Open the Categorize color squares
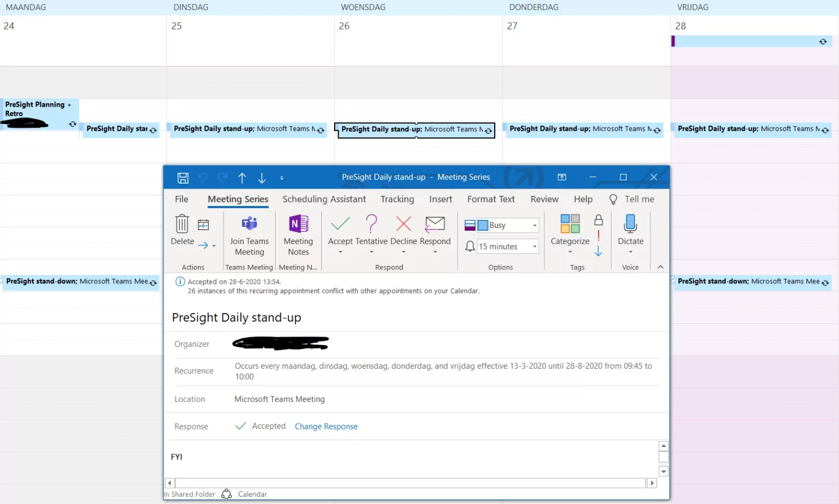The width and height of the screenshot is (839, 504). (x=570, y=224)
